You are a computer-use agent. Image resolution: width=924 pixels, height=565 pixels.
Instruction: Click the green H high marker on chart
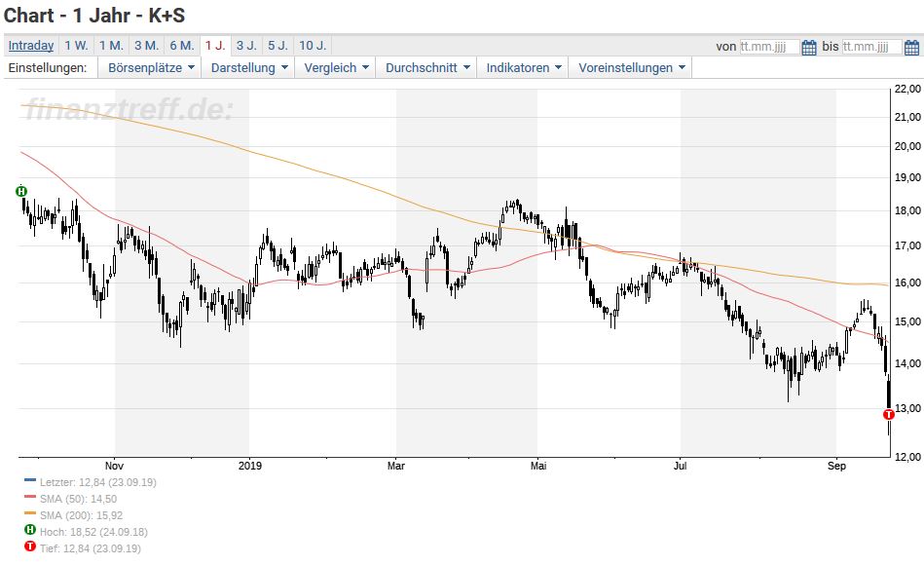pos(21,191)
